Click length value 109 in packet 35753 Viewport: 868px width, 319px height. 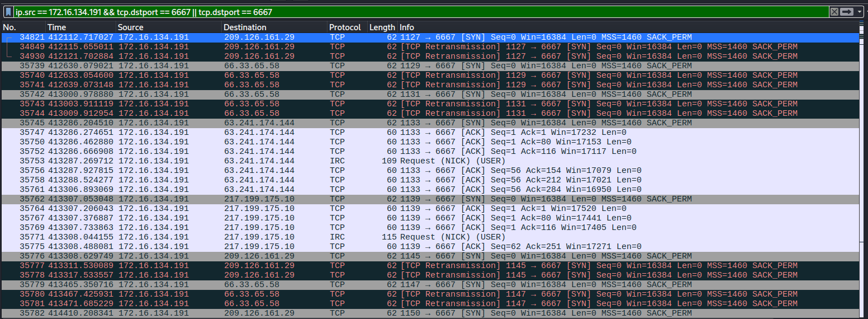pyautogui.click(x=389, y=161)
